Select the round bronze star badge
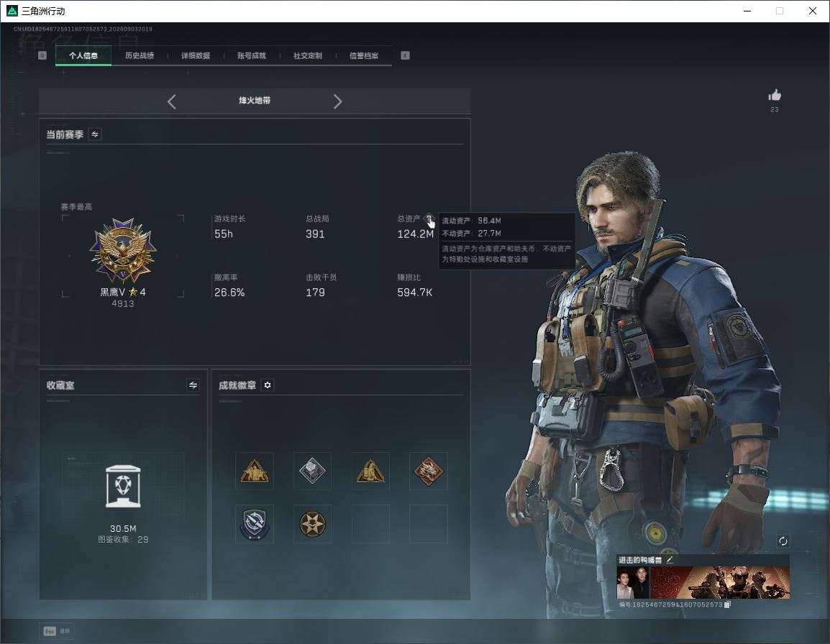The image size is (830, 644). click(x=312, y=524)
